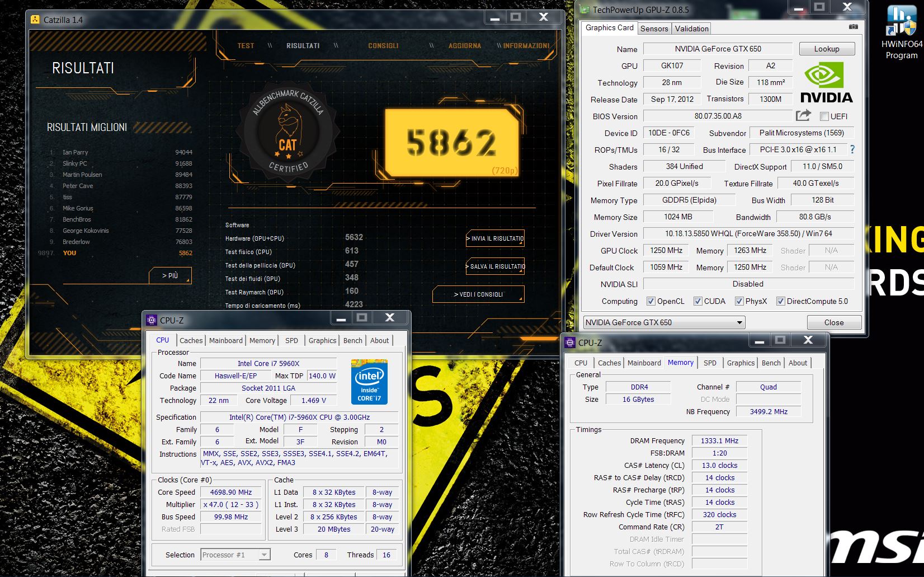Click the CAS# Latency value 13.0 clocks
Viewport: 924px width, 577px height.
coord(719,466)
